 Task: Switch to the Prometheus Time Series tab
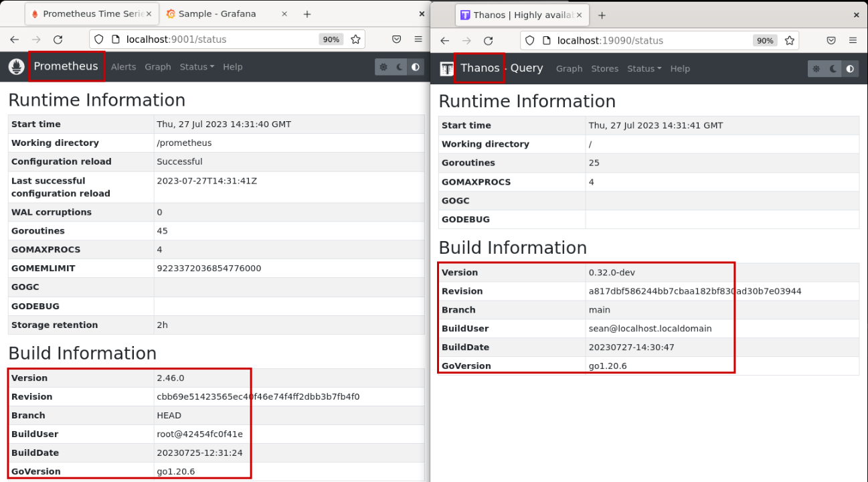coord(91,14)
